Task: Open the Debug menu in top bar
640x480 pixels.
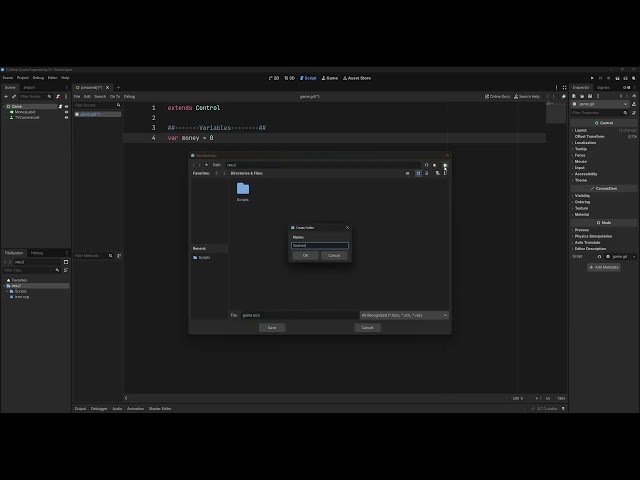Action: pos(38,78)
